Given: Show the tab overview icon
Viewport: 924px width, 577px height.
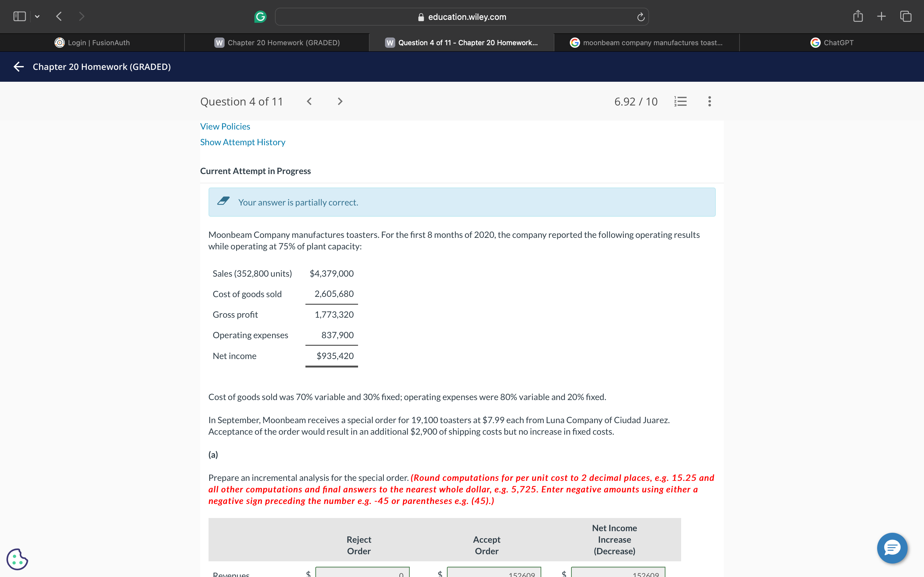Looking at the screenshot, I should coord(906,16).
